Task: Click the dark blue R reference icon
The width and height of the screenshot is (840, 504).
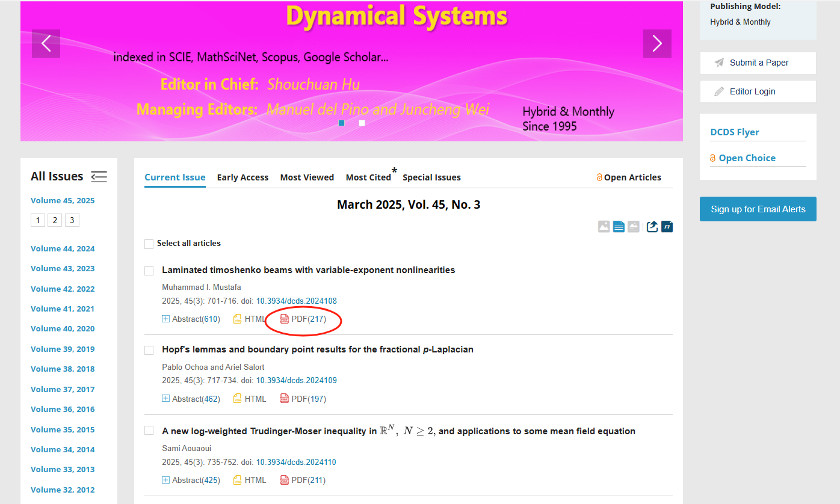Action: click(x=667, y=227)
